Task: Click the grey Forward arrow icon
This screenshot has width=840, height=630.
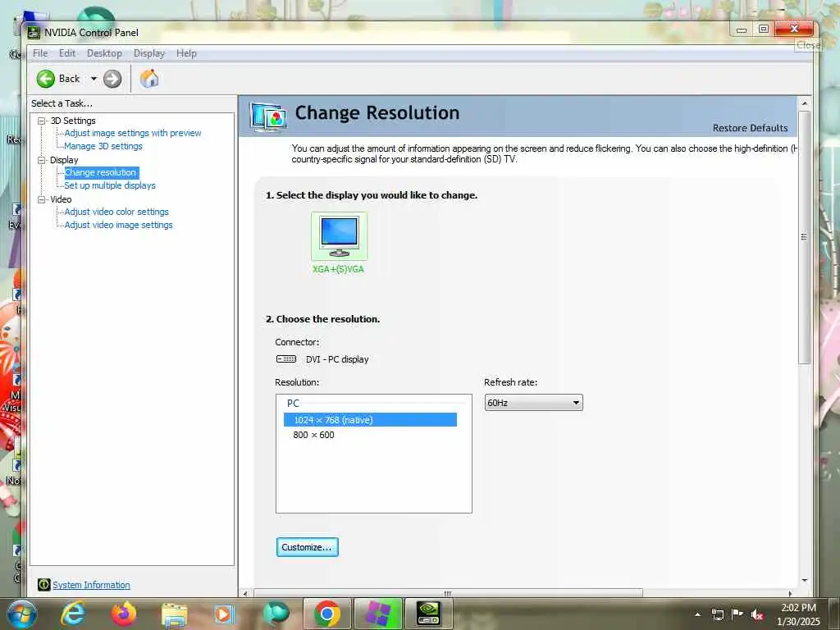Action: [x=112, y=79]
